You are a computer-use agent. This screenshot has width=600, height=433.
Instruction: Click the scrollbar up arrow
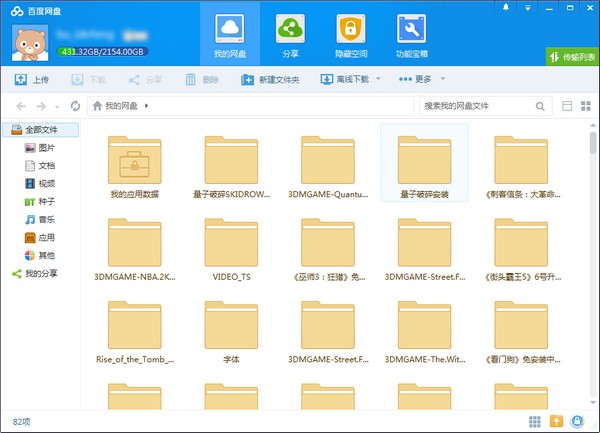coord(593,125)
